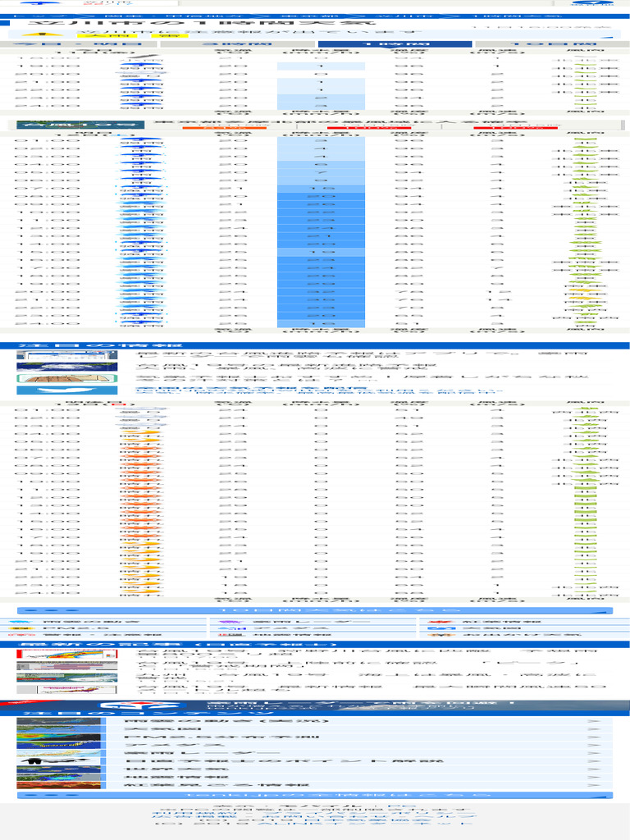Open the 警報・注意報 icon in the link grid
The width and height of the screenshot is (630, 840).
point(21,635)
